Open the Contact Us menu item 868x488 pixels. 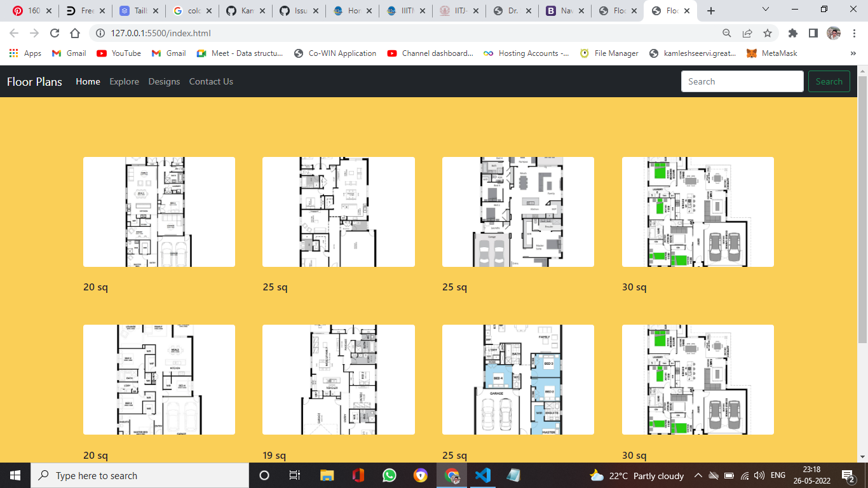211,81
